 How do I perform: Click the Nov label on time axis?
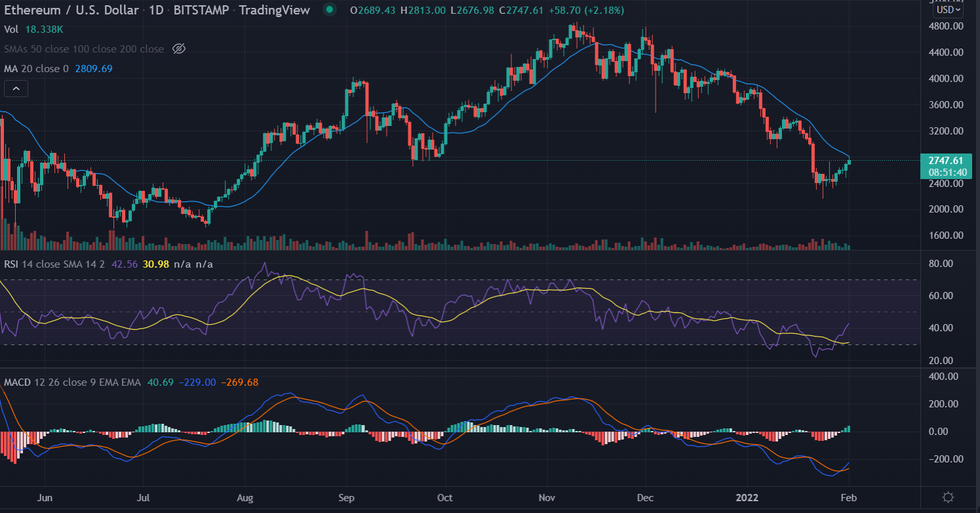click(x=547, y=497)
